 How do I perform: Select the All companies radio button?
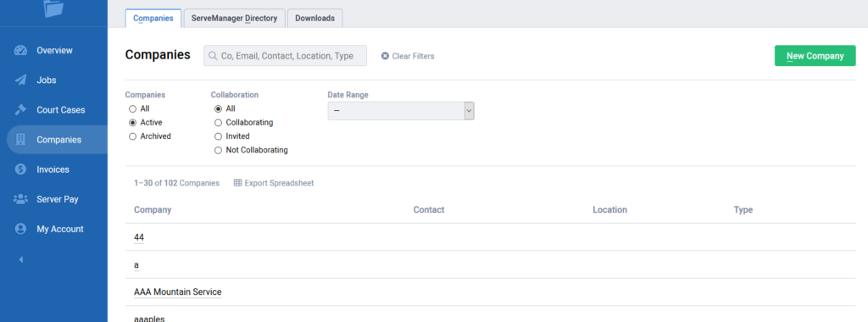tap(132, 109)
